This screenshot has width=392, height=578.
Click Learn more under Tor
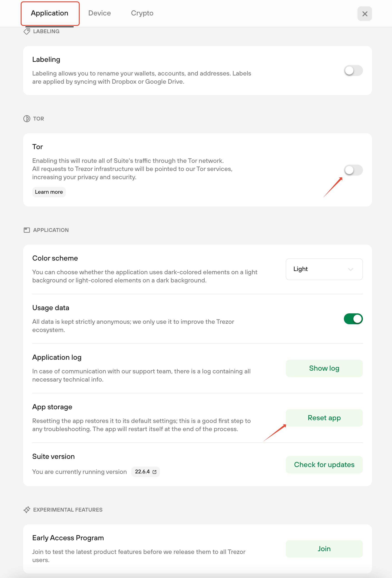[x=49, y=192]
